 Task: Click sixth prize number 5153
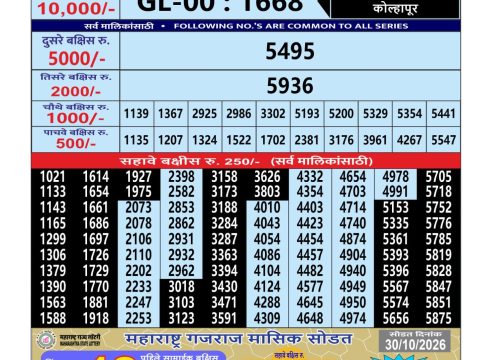(396, 207)
